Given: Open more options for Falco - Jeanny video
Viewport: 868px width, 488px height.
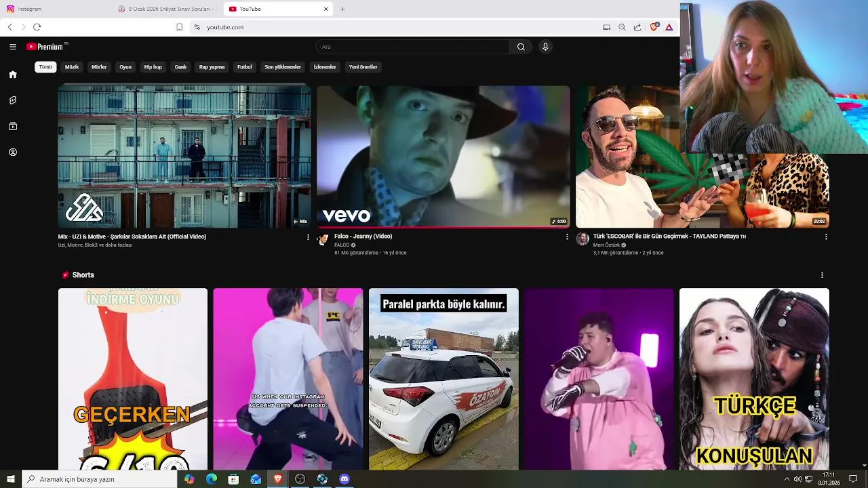Looking at the screenshot, I should [x=567, y=237].
